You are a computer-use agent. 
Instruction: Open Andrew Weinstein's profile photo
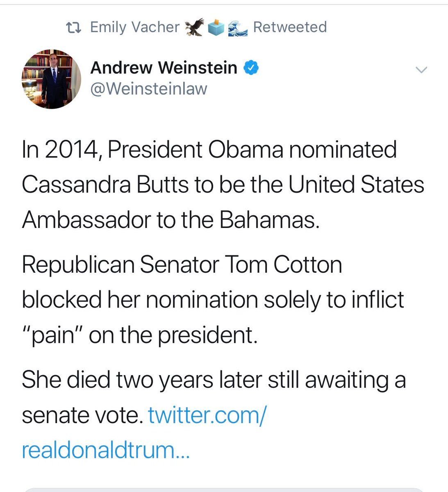point(51,79)
